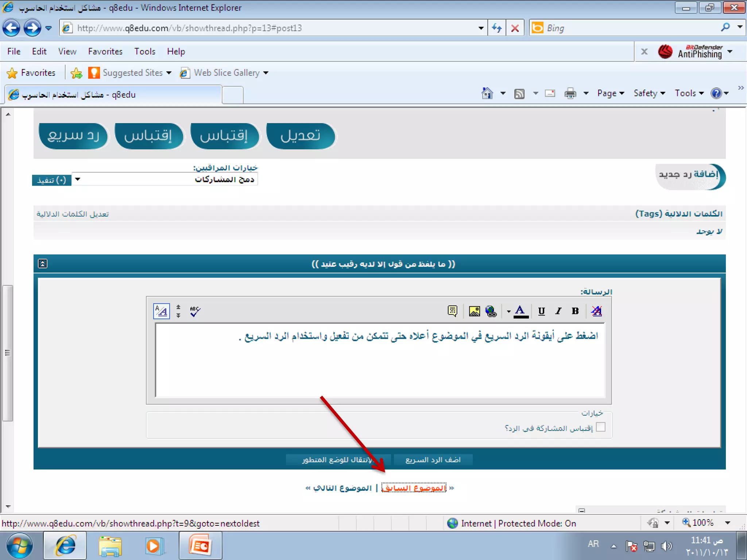Image resolution: width=747 pixels, height=560 pixels.
Task: Click the Wrap Quote tags icon
Action: pyautogui.click(x=452, y=311)
